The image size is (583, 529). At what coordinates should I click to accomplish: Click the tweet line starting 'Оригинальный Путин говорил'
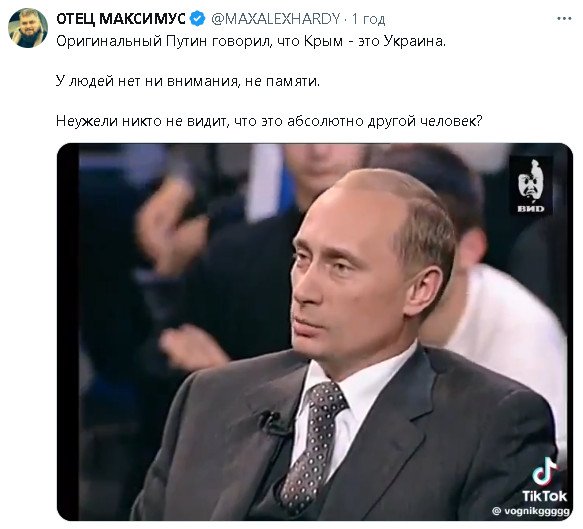[251, 41]
